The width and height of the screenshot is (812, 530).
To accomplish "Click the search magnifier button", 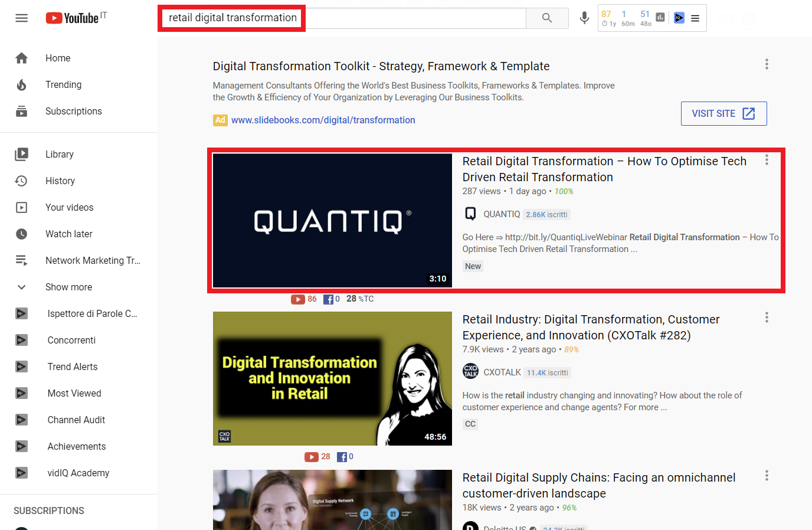I will [x=547, y=18].
